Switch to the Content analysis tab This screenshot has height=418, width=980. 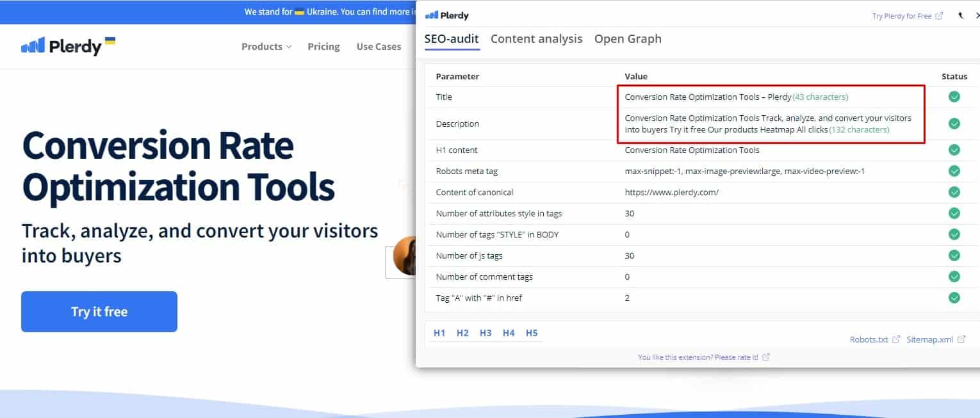(x=537, y=38)
